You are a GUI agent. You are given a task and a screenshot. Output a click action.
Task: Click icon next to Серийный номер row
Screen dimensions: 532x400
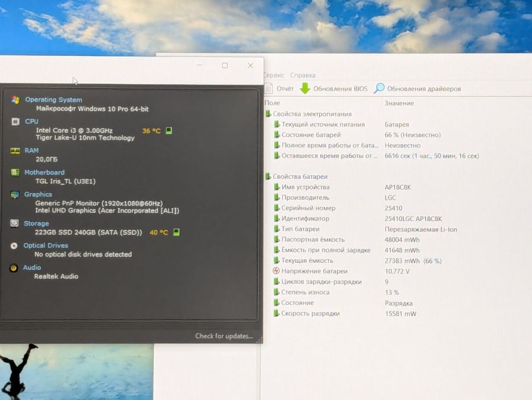(x=277, y=207)
